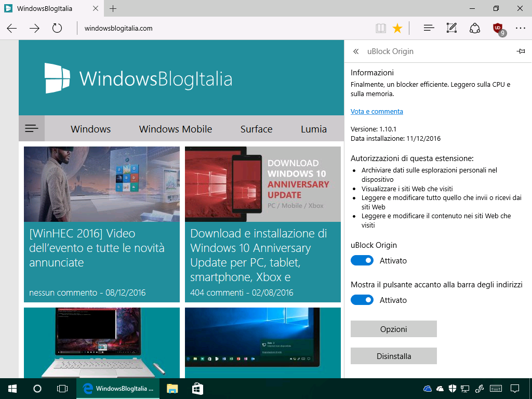The image size is (532, 399).
Task: Open Reading view book icon
Action: [x=381, y=28]
